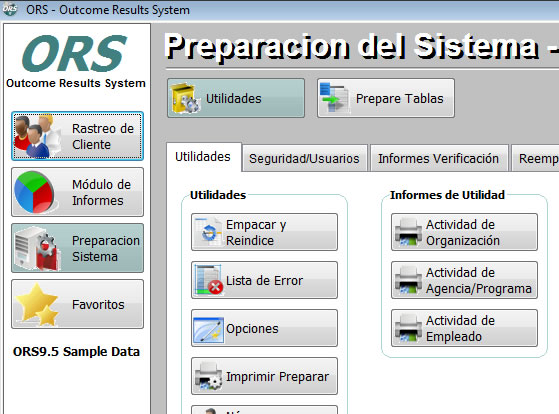Screen dimensions: 559x414
Task: Click ORS9.5 Sample Data label
Action: coord(76,352)
